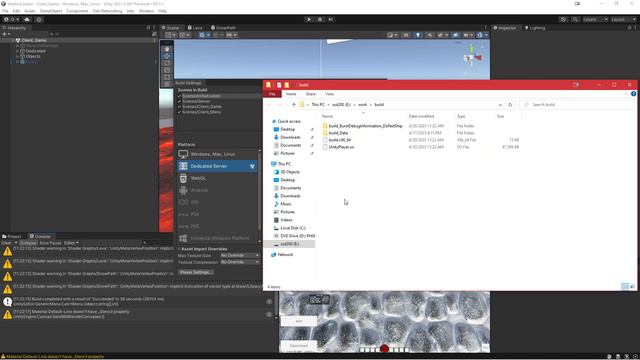The height and width of the screenshot is (360, 640).
Task: Expand address bar history dropdown in Explorer
Action: pos(500,105)
